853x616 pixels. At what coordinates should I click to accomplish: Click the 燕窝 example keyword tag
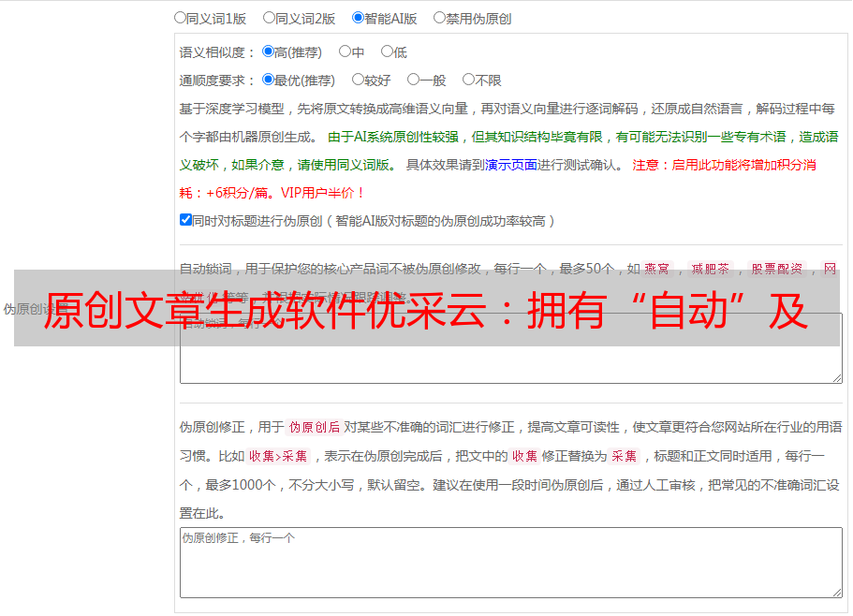coord(657,269)
